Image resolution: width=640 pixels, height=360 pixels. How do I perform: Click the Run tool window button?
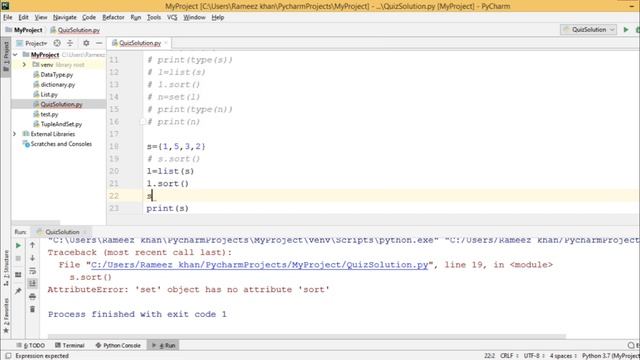(163, 345)
